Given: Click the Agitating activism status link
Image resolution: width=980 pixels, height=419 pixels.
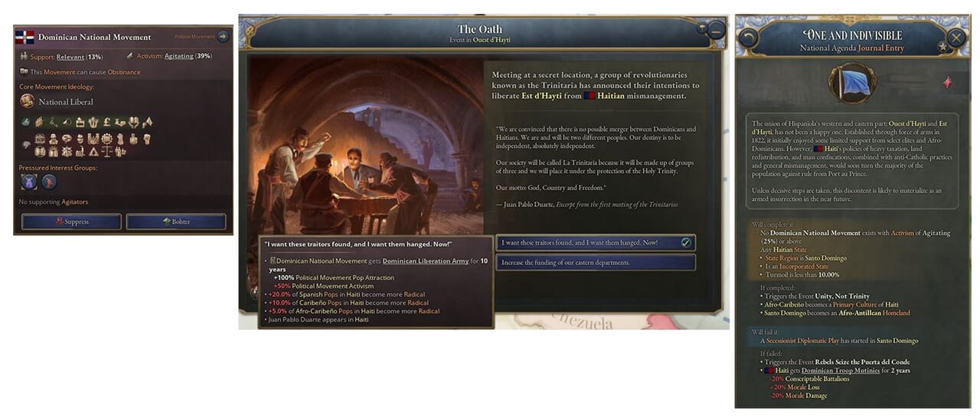Looking at the screenshot, I should click(178, 56).
